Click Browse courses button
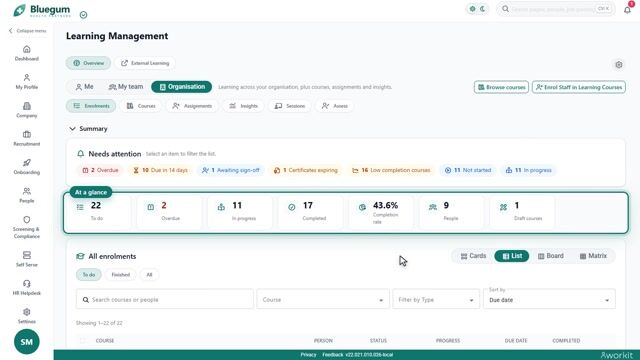 pos(501,87)
